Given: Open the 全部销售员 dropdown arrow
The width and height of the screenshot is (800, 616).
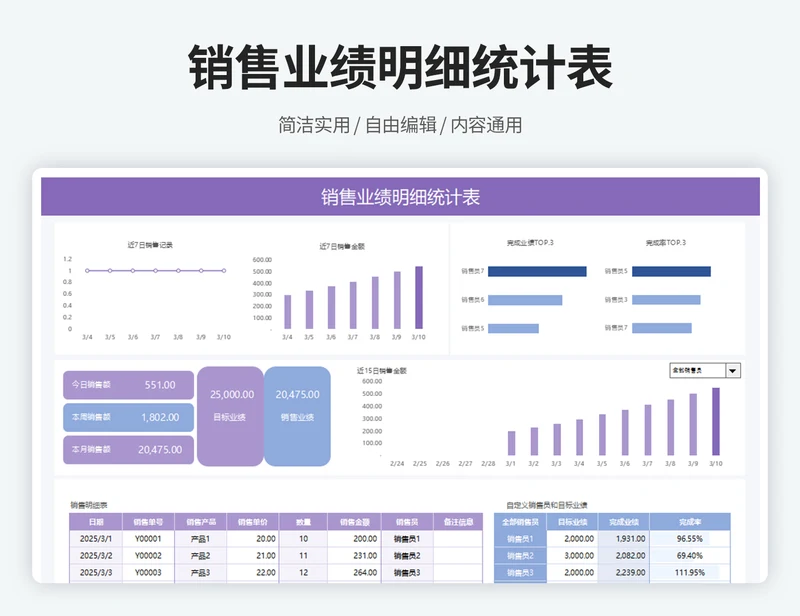Looking at the screenshot, I should click(733, 371).
